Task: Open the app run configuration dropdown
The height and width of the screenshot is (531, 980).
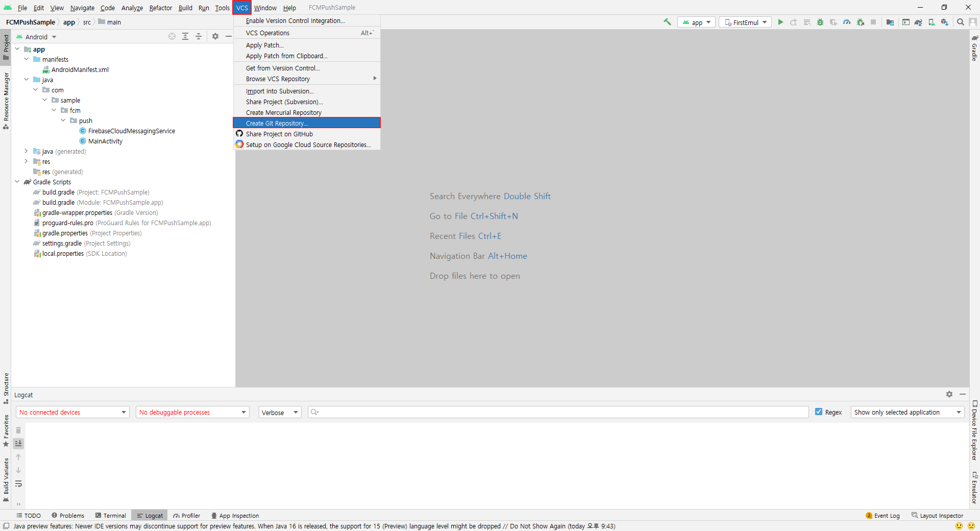Action: coord(697,22)
